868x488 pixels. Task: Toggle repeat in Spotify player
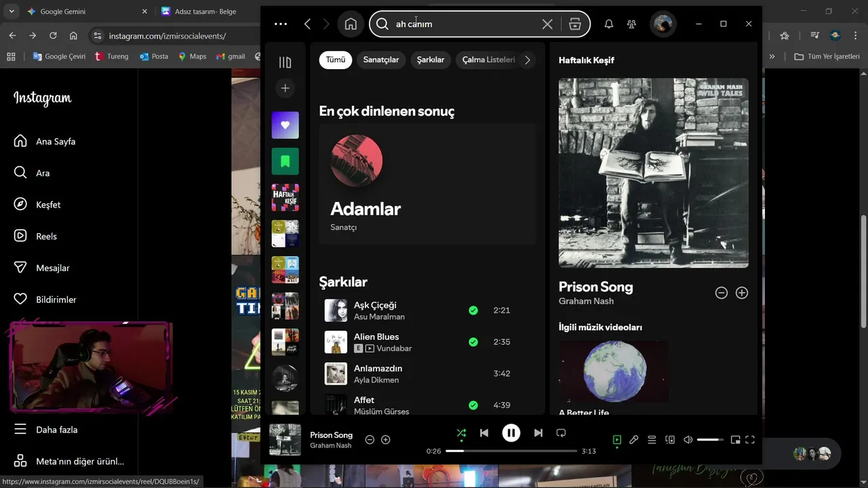pos(561,433)
